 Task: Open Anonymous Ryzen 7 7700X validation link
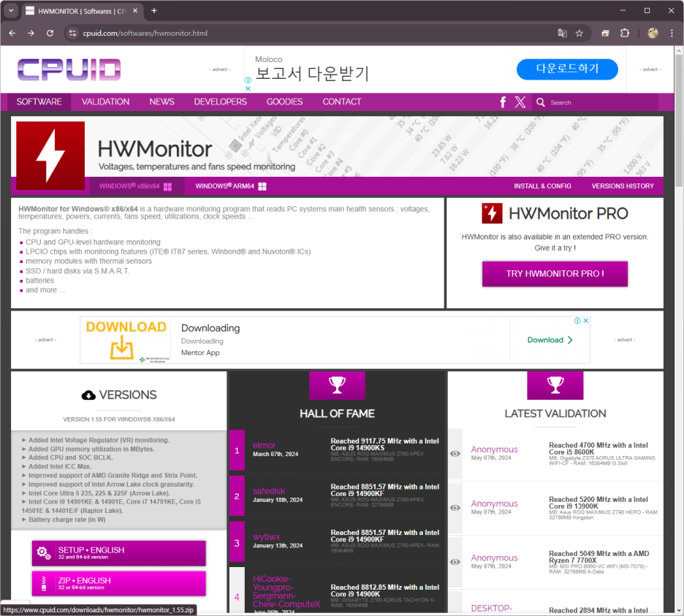(x=494, y=558)
